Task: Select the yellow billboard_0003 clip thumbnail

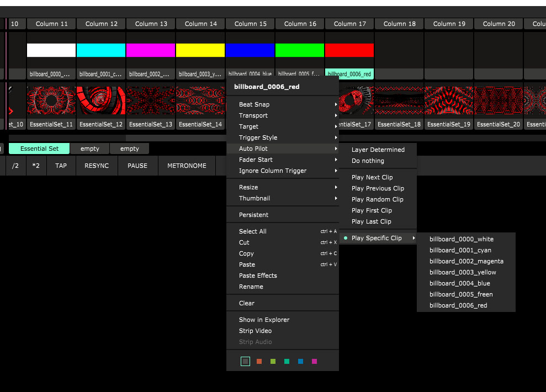Action: pos(200,50)
